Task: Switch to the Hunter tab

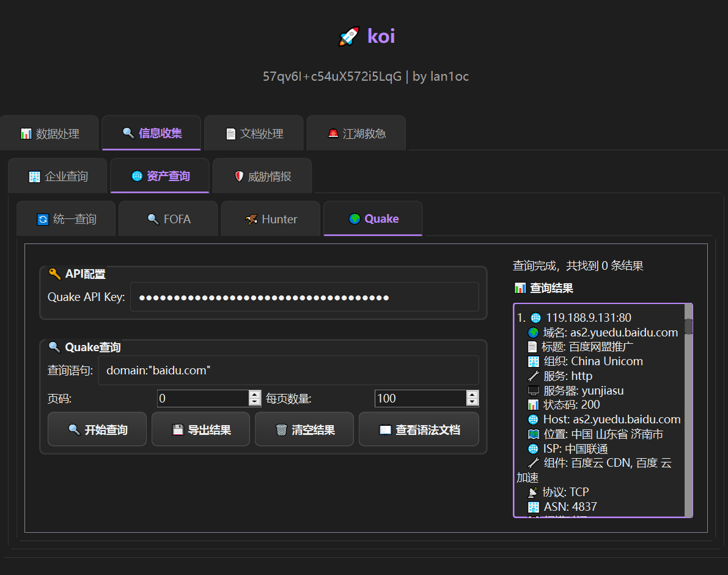Action: [271, 219]
